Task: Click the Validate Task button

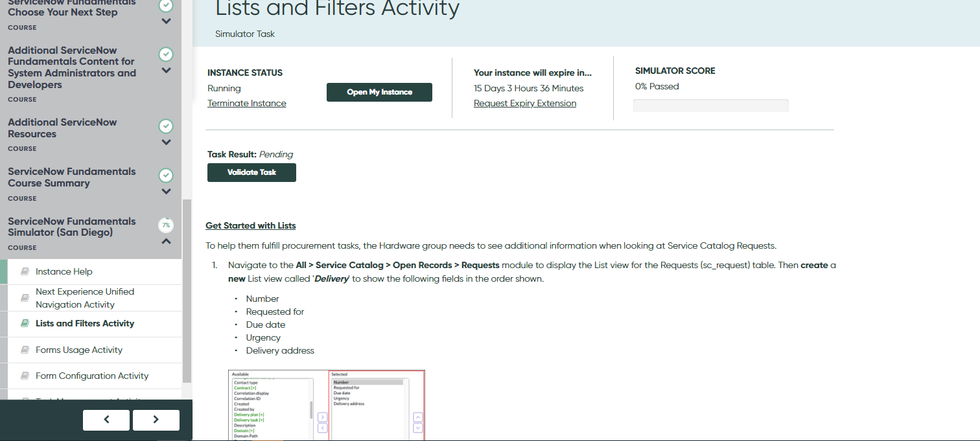Action: 251,172
